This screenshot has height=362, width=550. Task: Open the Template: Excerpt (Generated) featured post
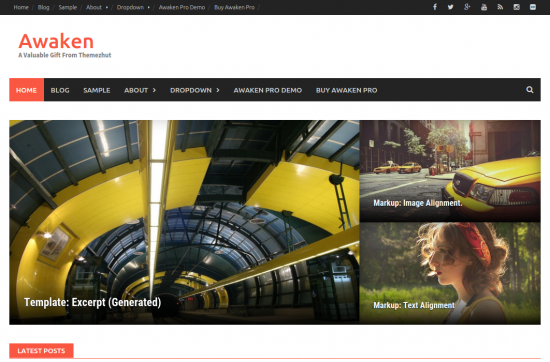coord(93,302)
